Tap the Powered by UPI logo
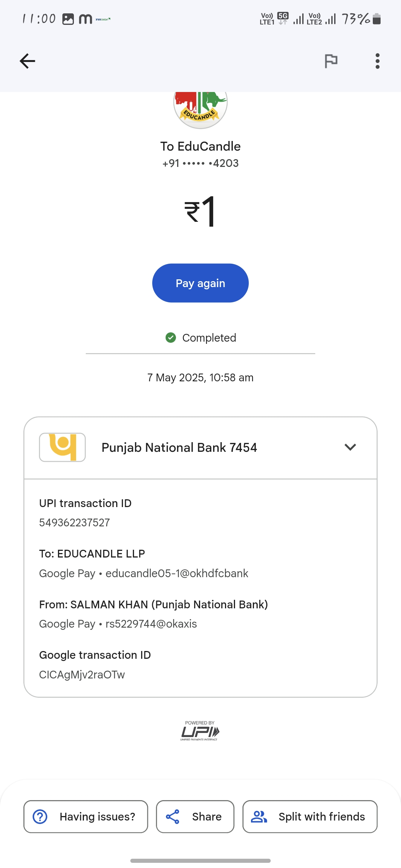This screenshot has height=868, width=401. tap(200, 731)
